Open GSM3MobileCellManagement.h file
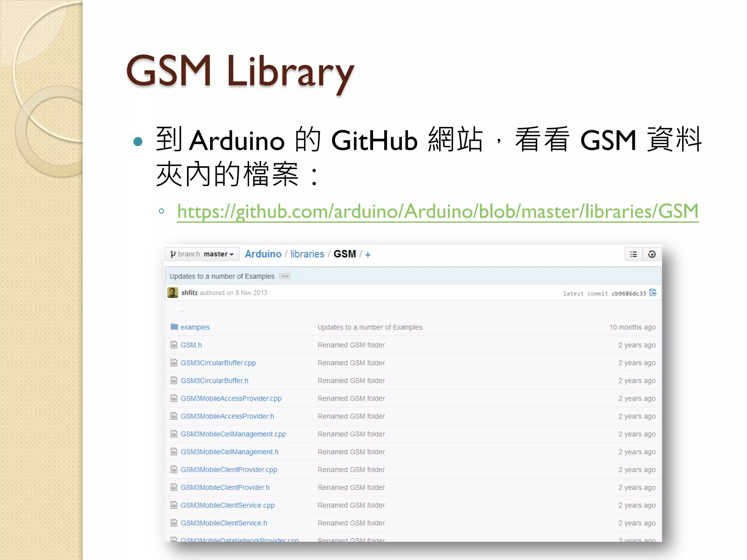 point(229,452)
